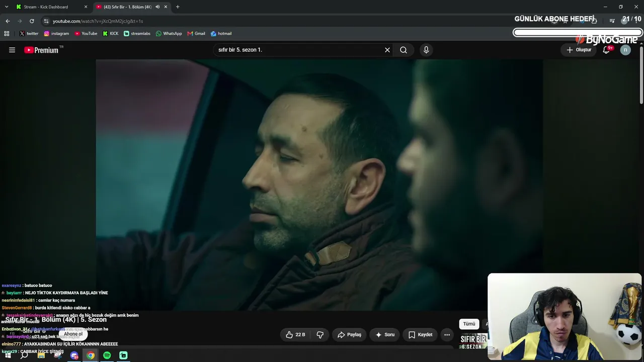Open a new browser tab
Viewport: 644px width, 362px height.
pyautogui.click(x=178, y=7)
